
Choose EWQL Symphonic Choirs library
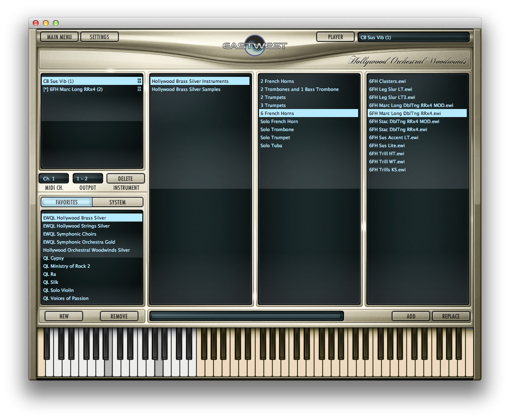(92, 234)
